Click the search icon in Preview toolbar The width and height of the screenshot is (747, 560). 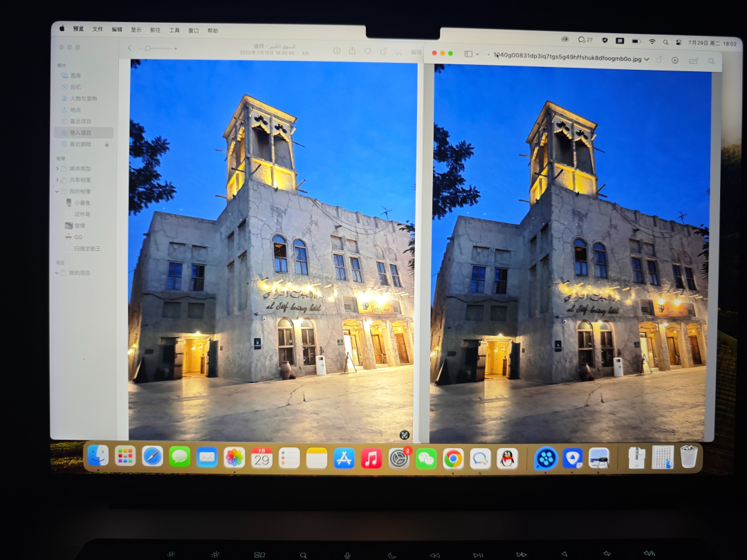click(x=711, y=62)
